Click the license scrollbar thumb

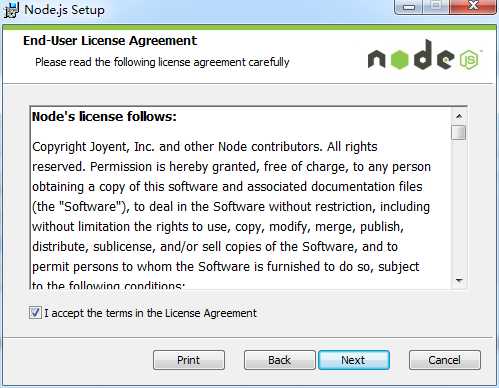tap(459, 132)
